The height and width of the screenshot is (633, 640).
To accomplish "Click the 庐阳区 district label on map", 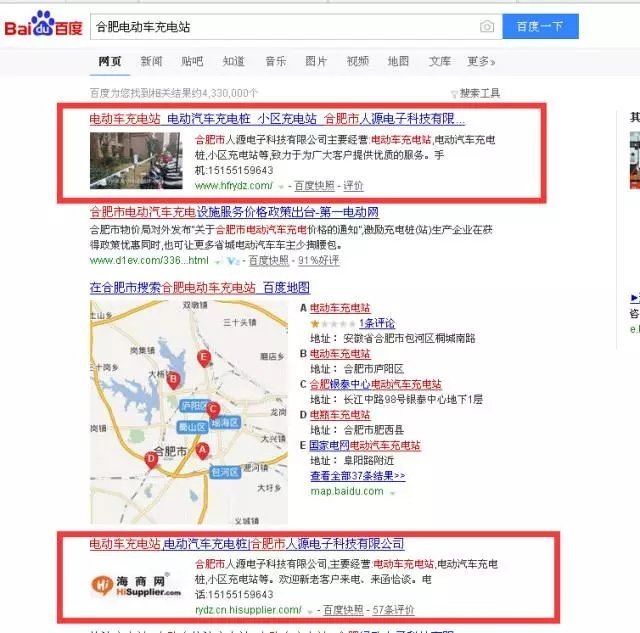I will pos(193,406).
